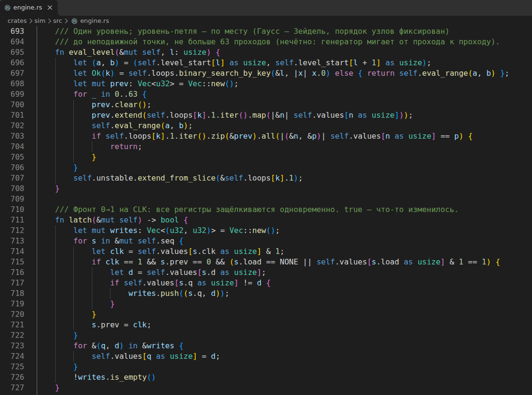
Task: Click line number 707 in the gutter
Action: coord(17,178)
